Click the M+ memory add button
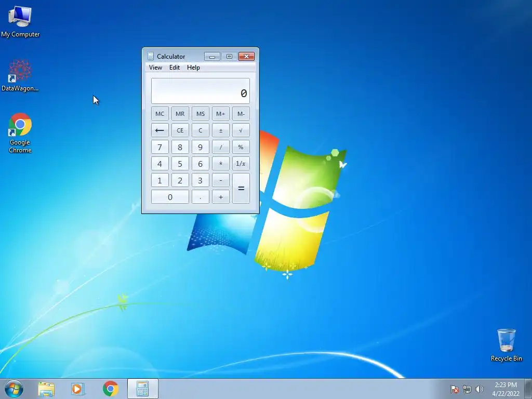The height and width of the screenshot is (399, 532). (x=220, y=114)
